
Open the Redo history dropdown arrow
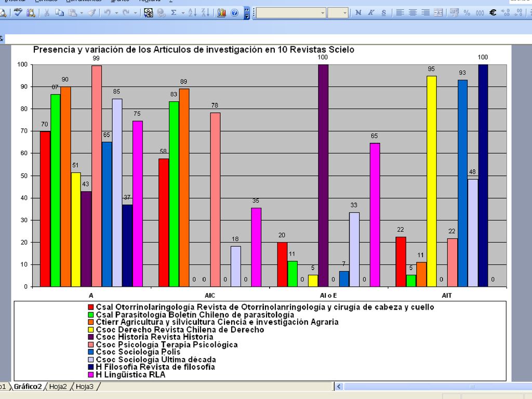(135, 13)
